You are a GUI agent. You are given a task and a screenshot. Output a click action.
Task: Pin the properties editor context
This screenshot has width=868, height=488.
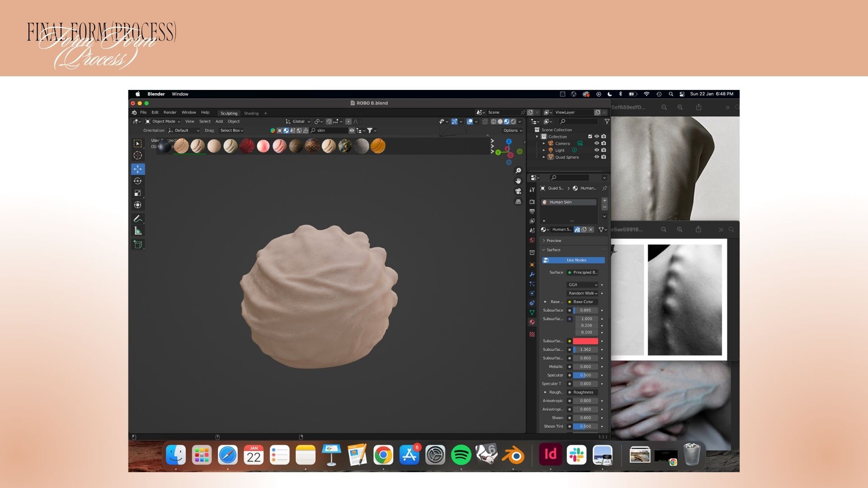tap(604, 188)
